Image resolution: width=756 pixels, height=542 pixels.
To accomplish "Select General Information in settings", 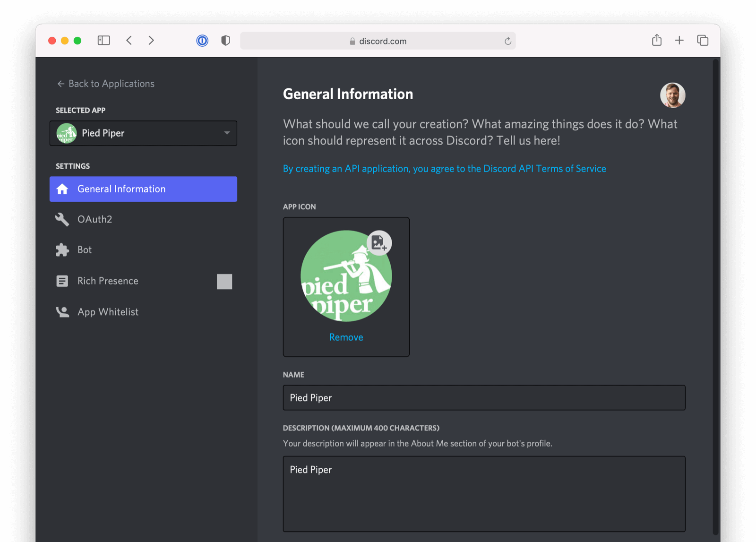I will [x=143, y=189].
